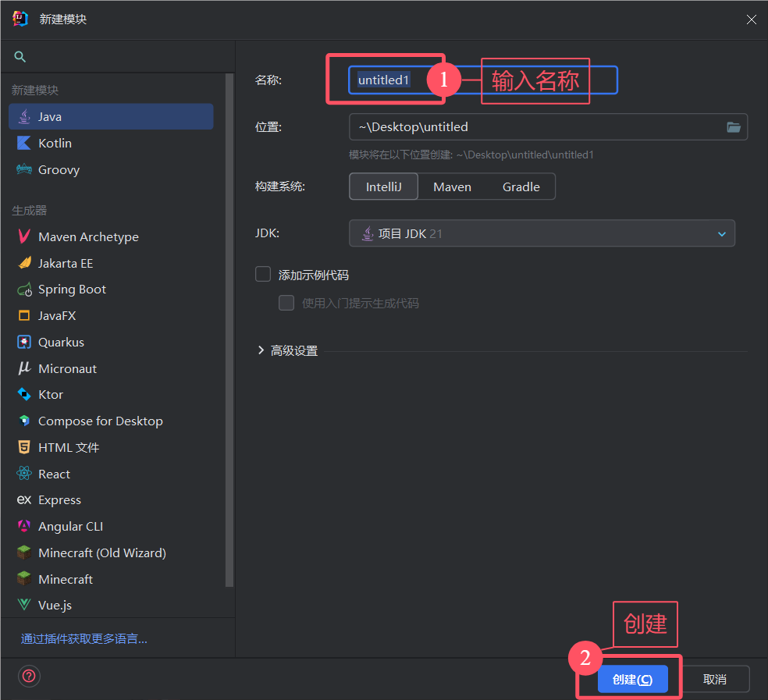Select the Quarkus generator icon

click(24, 343)
